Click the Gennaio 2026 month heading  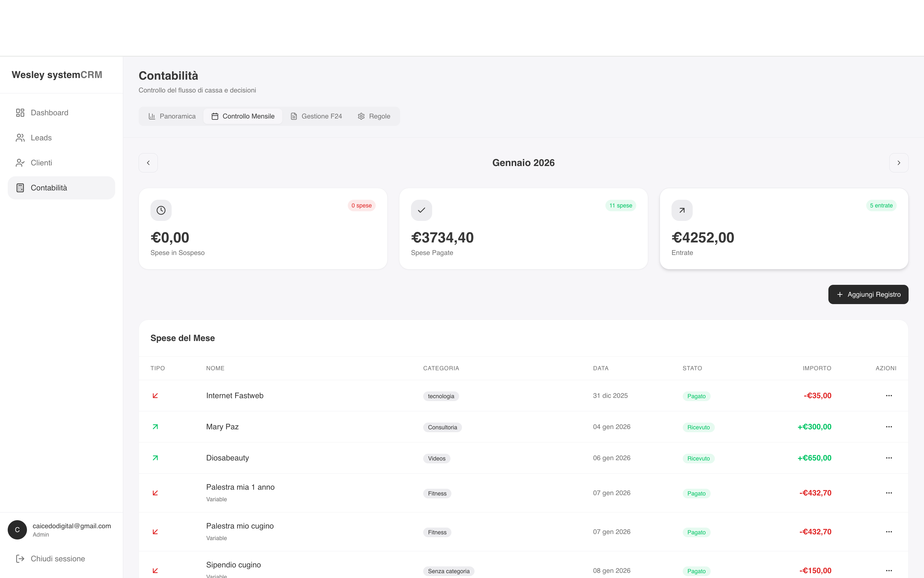[x=523, y=163]
